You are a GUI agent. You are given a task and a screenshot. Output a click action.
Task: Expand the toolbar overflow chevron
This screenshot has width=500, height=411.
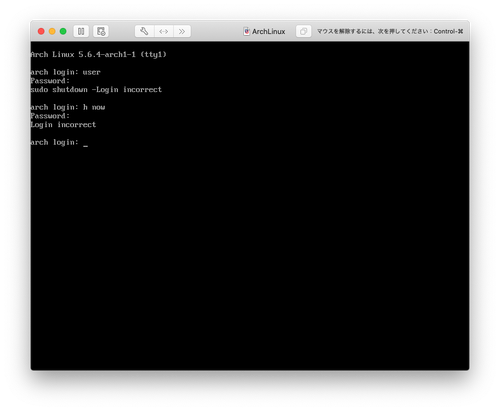(182, 31)
